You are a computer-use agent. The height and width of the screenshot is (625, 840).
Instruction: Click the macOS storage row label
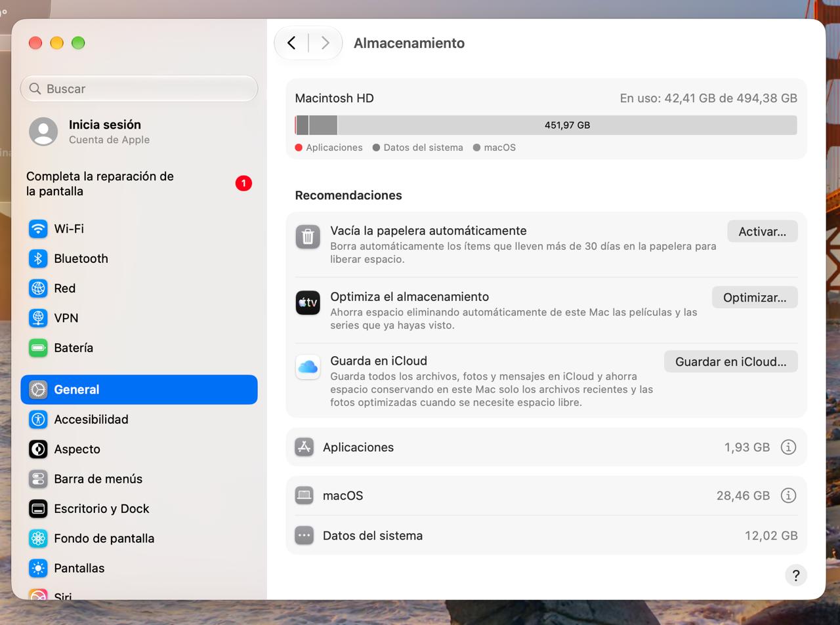(x=343, y=496)
